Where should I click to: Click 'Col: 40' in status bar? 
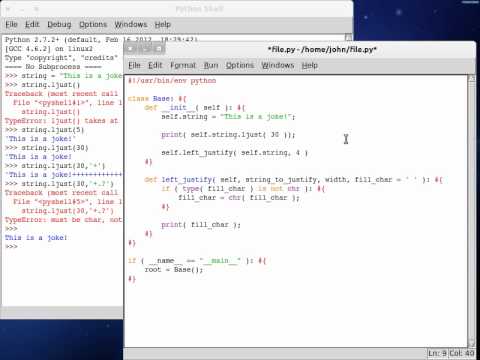[x=462, y=353]
